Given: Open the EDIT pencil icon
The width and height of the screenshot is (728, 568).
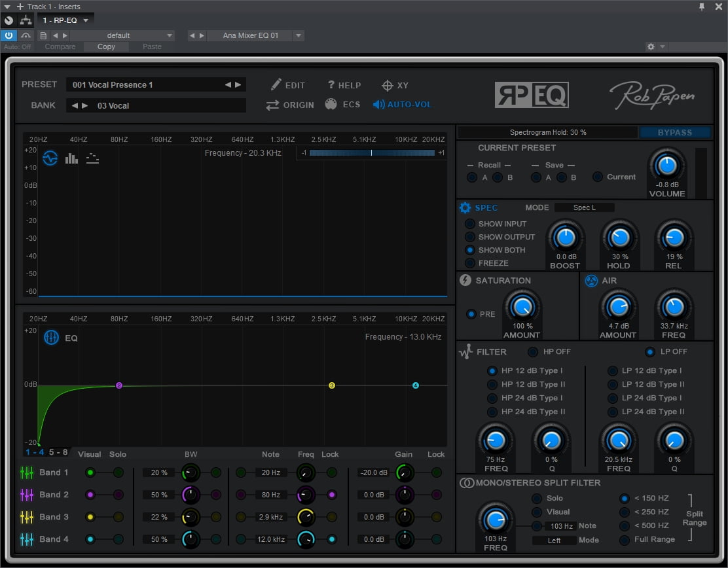Looking at the screenshot, I should (x=276, y=84).
